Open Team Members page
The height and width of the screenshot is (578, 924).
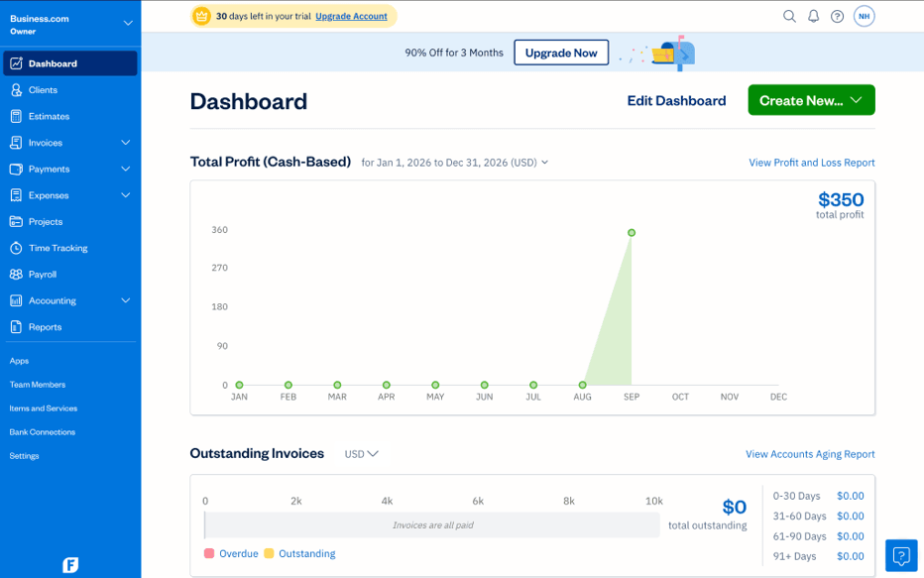pos(38,384)
